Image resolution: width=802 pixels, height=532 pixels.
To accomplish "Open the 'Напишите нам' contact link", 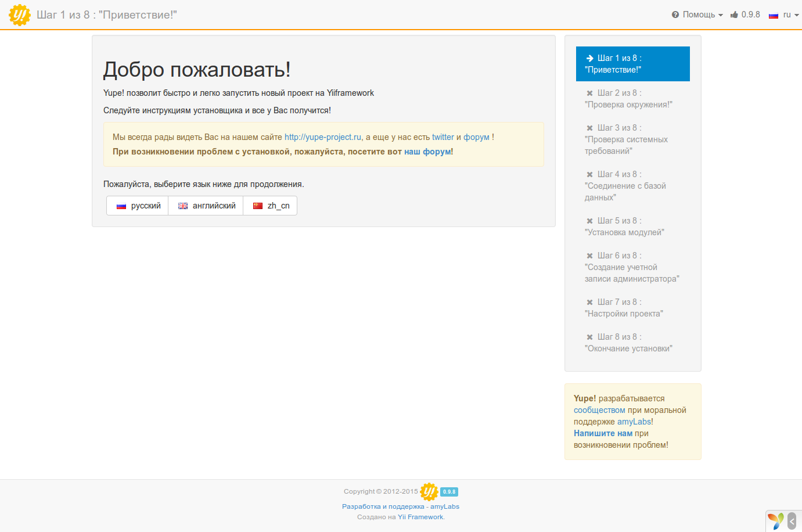I will 603,433.
